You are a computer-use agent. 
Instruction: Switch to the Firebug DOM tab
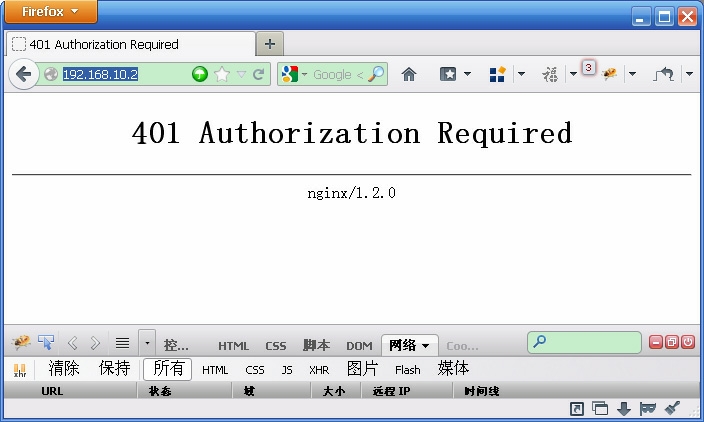pyautogui.click(x=359, y=346)
